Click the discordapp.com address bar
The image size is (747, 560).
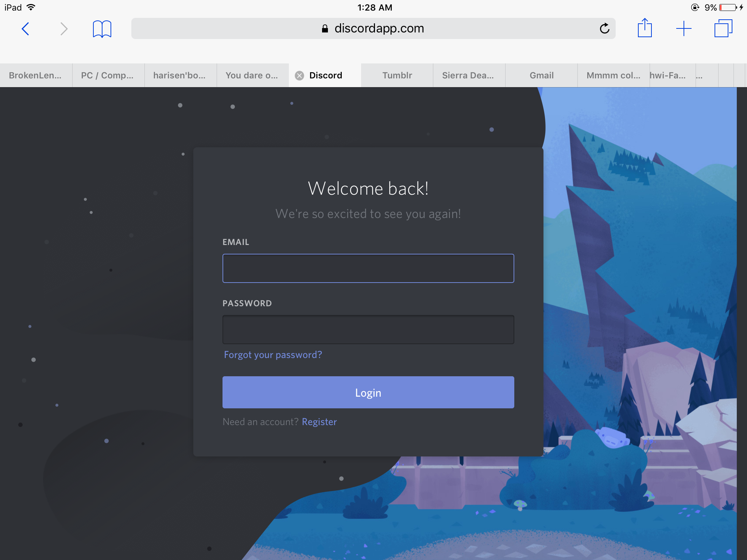(x=373, y=28)
